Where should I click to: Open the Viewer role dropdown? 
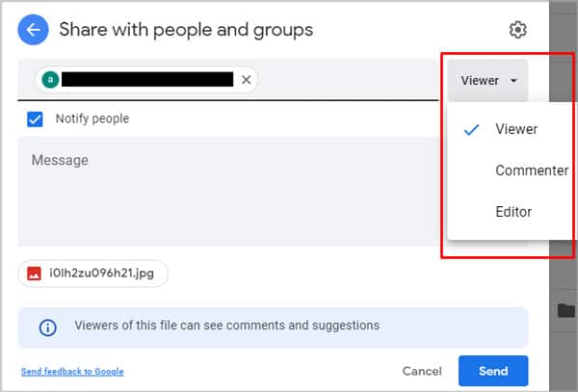(488, 80)
